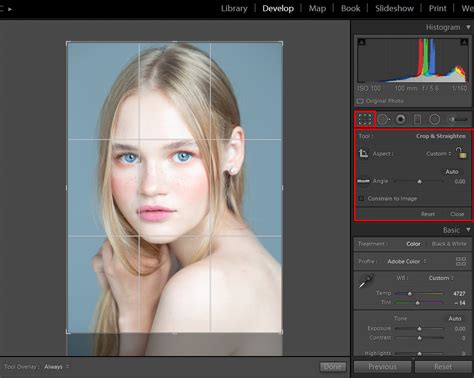Click the Done button
This screenshot has height=378, width=474.
pos(333,367)
